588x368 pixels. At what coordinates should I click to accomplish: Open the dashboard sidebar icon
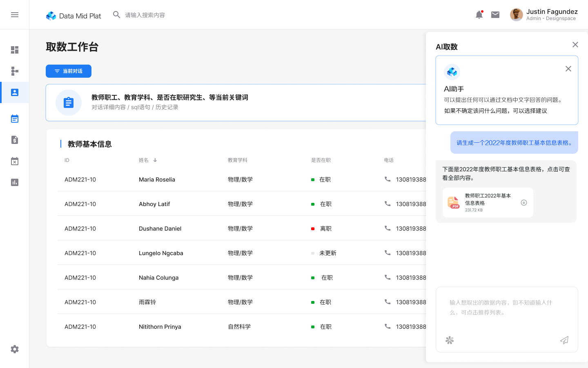tap(15, 50)
